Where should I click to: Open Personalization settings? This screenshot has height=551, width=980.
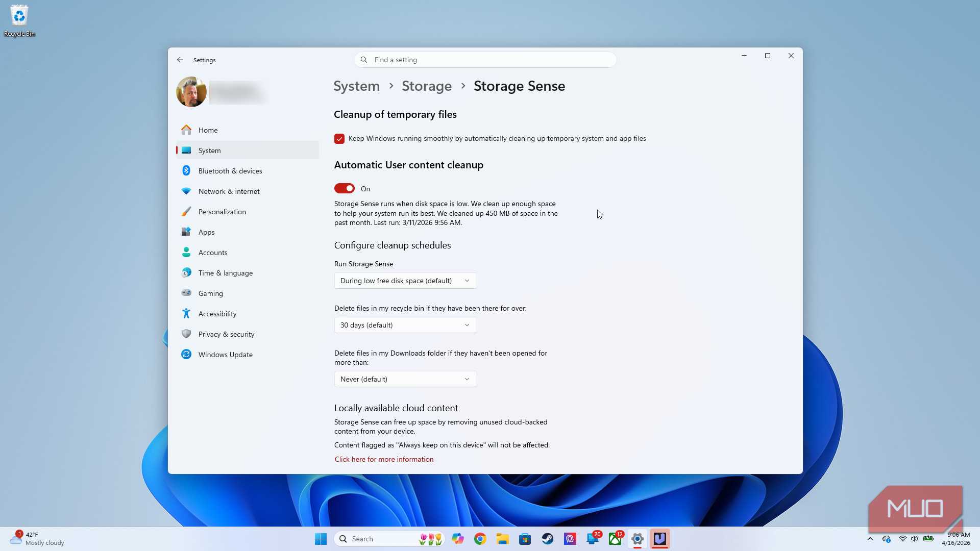tap(248, 212)
